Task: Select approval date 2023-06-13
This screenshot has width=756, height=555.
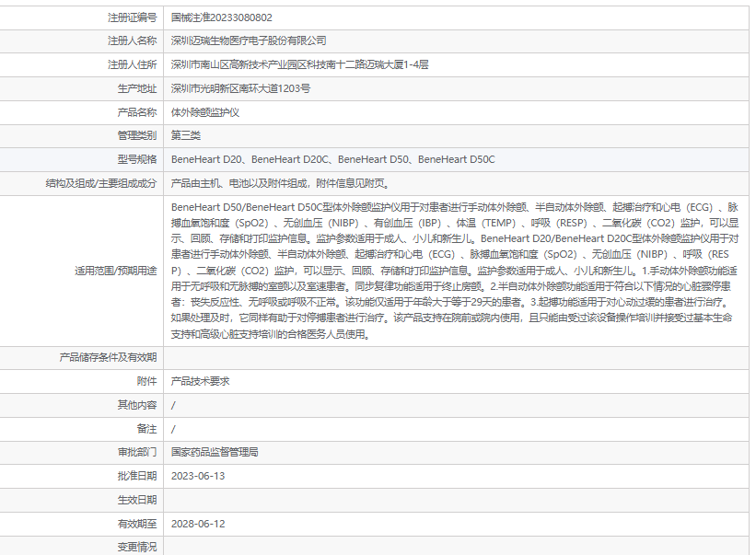Action: [x=198, y=476]
